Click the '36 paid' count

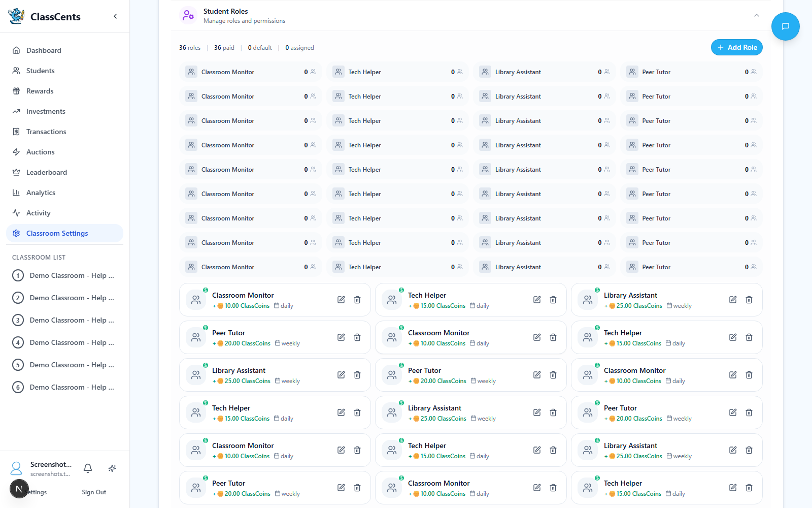[224, 48]
